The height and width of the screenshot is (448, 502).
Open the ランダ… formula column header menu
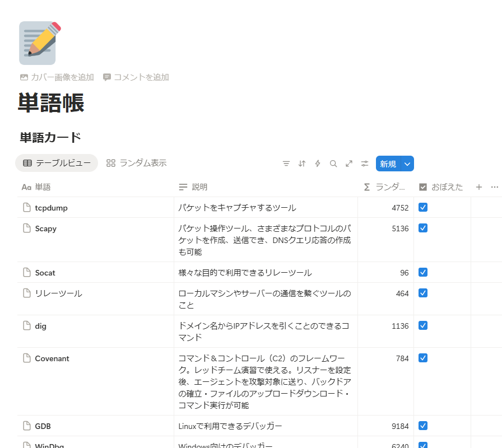(388, 187)
